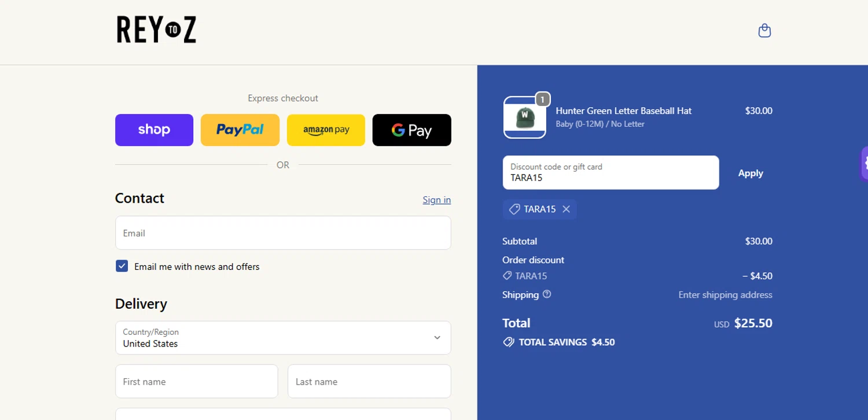Click the Enter shipping address text
868x420 pixels.
(725, 295)
